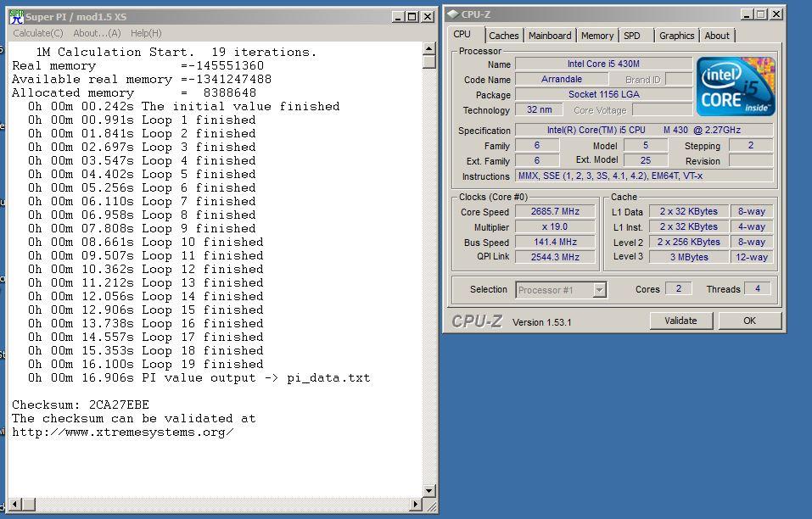Screen dimensions: 812x519
Task: Switch to the Mainboard tab in CPU-Z
Action: pos(550,36)
